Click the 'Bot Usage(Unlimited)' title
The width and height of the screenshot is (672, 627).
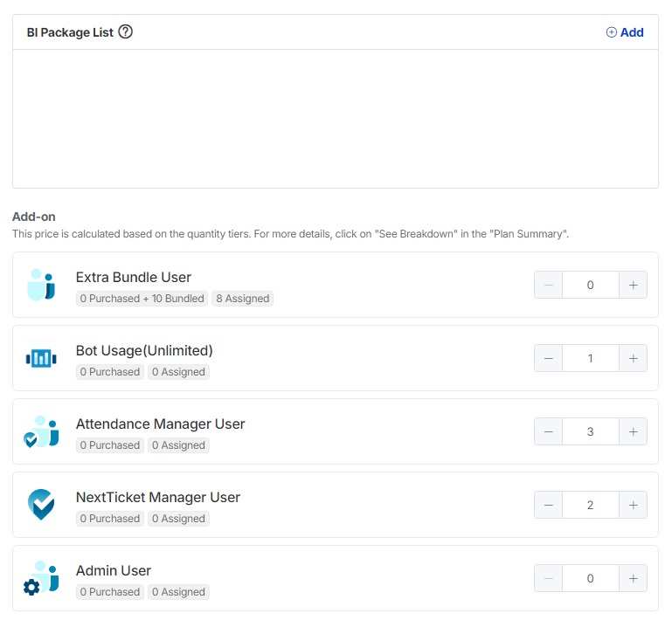pos(144,350)
